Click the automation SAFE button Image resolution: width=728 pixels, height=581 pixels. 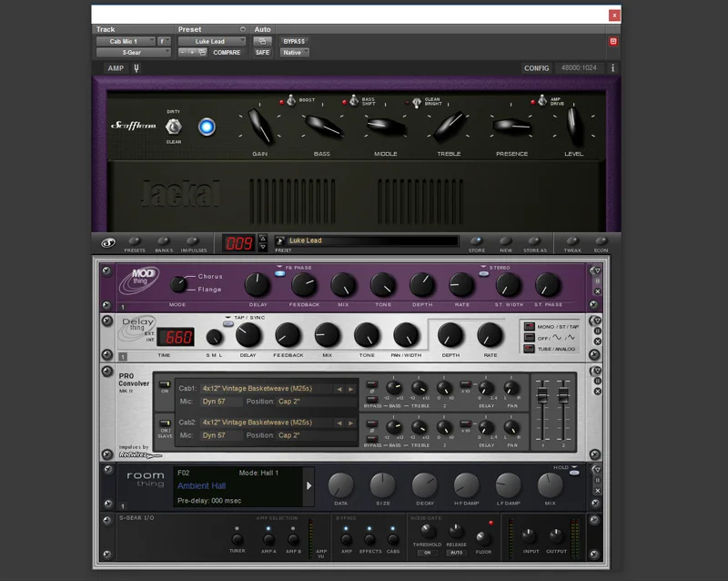click(262, 53)
